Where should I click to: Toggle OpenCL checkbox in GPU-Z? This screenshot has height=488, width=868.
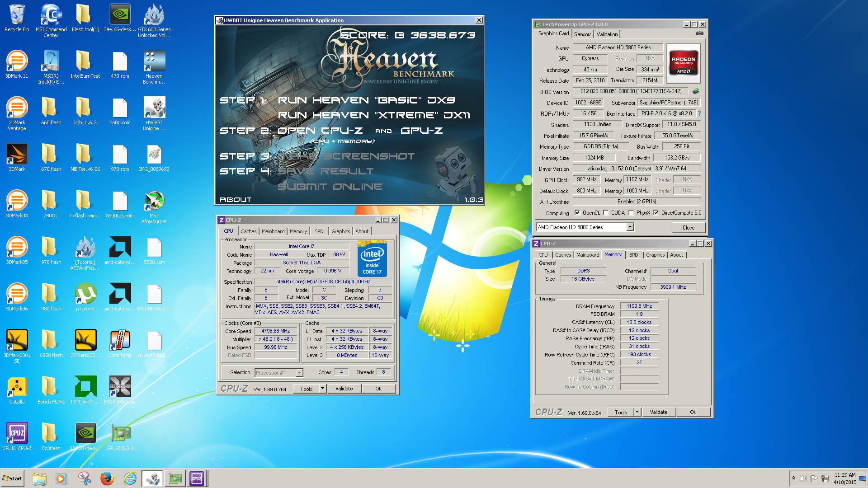(x=577, y=213)
